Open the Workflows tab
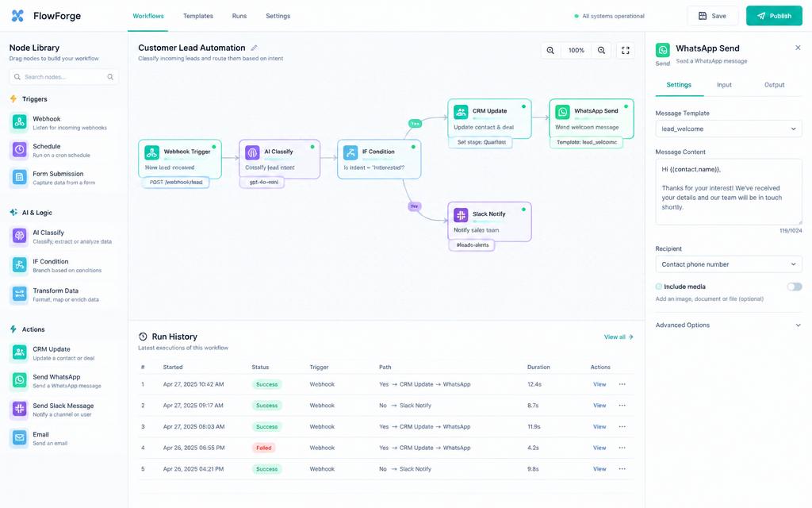812x508 pixels. click(148, 16)
